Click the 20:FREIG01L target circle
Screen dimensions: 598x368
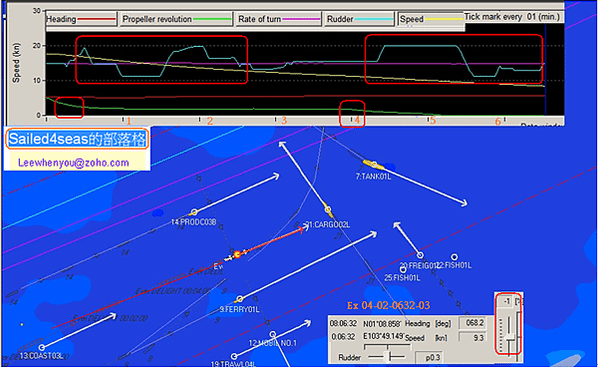pyautogui.click(x=420, y=256)
